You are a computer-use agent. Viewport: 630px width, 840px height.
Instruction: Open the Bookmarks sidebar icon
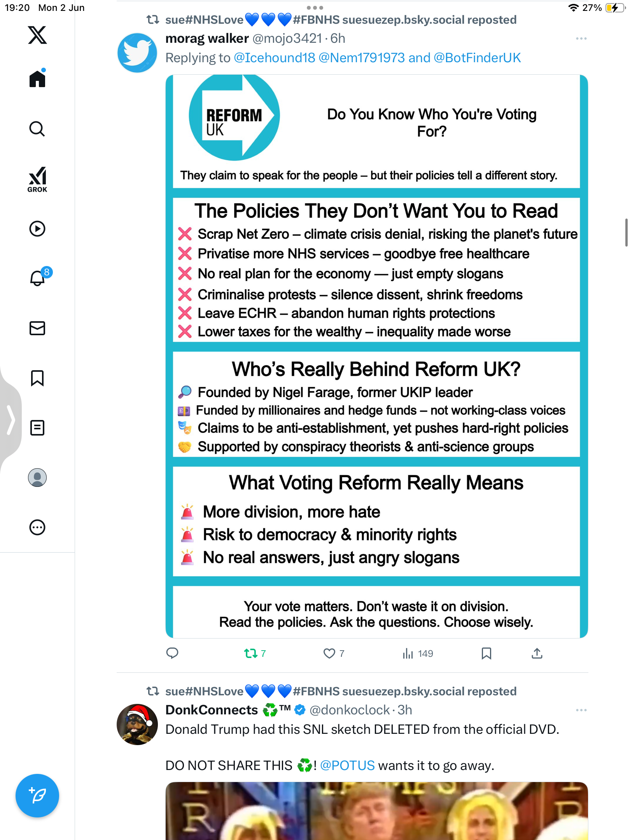[x=37, y=378]
